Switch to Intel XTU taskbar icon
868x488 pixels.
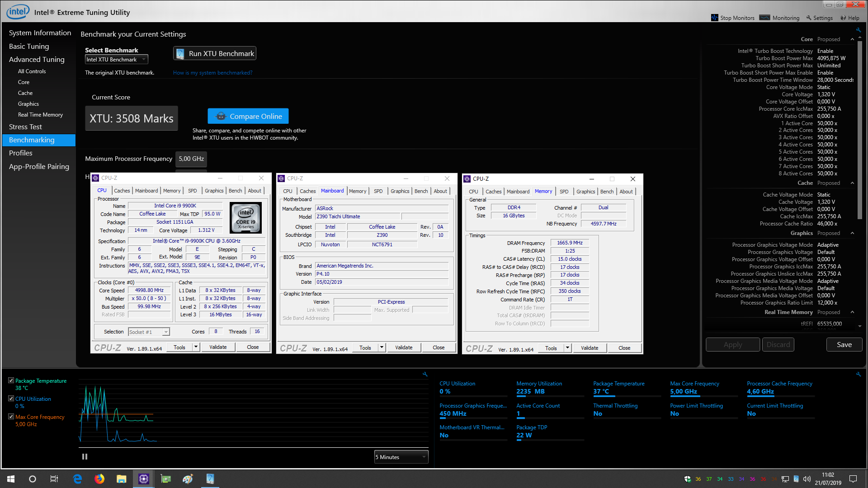pos(210,479)
